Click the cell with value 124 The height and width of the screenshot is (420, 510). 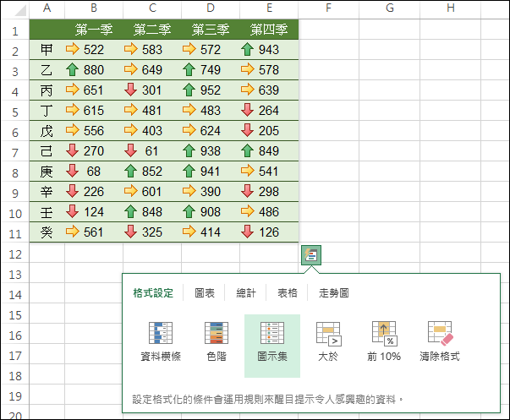[94, 212]
